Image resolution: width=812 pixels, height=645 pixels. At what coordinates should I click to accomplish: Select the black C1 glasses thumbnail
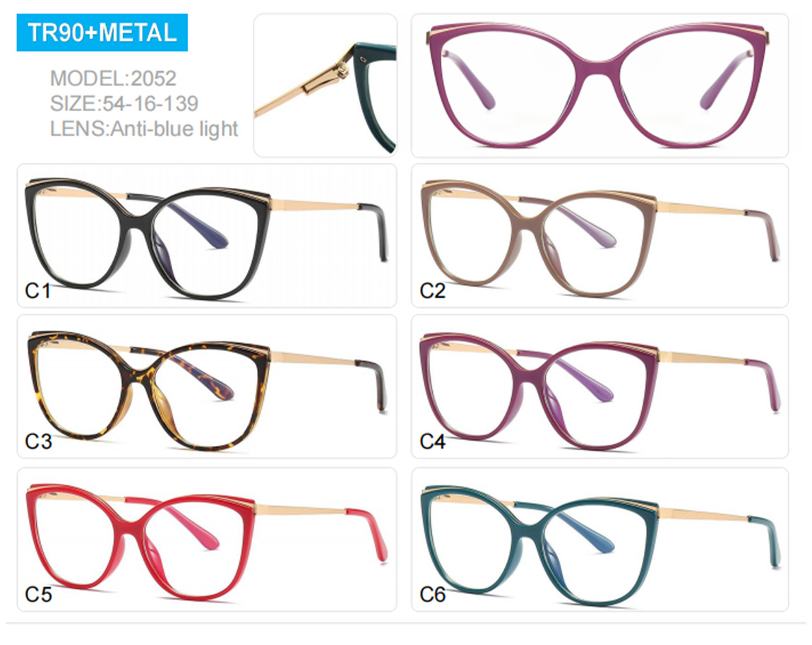point(207,236)
